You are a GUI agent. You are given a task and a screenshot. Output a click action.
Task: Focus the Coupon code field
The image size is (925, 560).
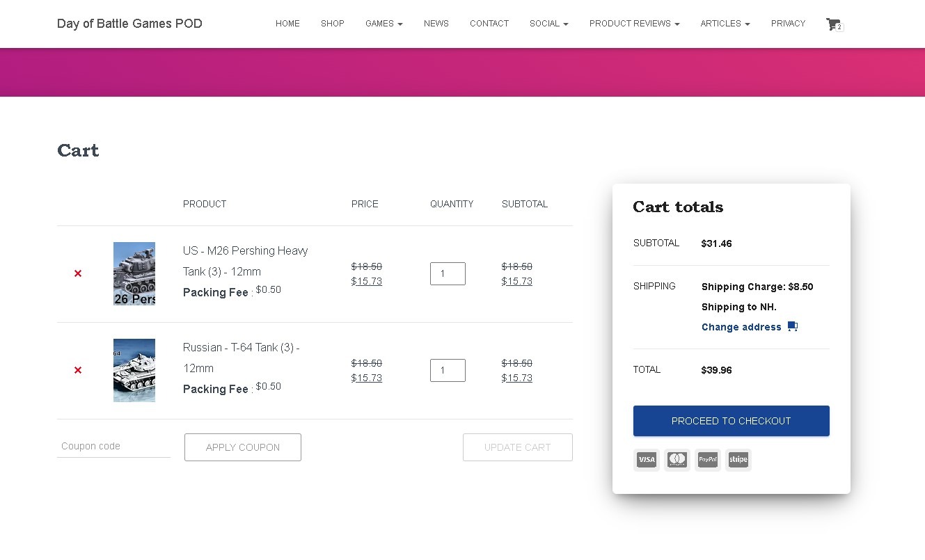113,446
